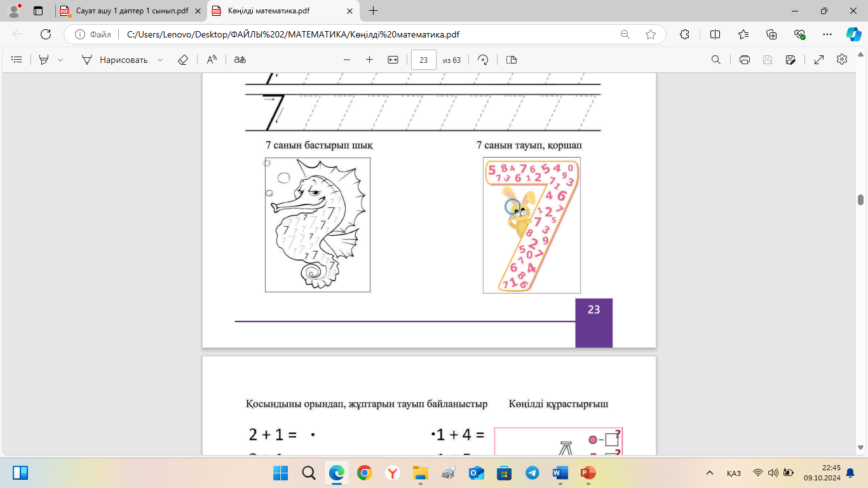Open Google Chrome from the taskbar
This screenshot has height=488, width=868.
364,473
